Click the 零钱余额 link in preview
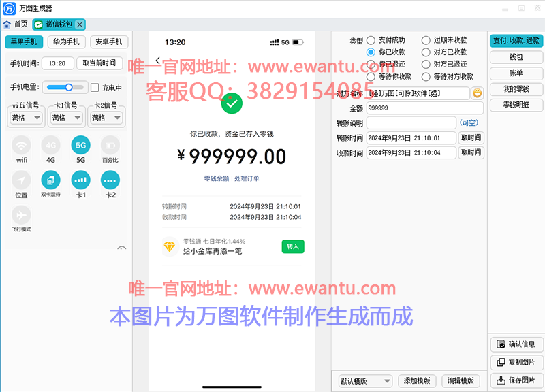 (216, 178)
